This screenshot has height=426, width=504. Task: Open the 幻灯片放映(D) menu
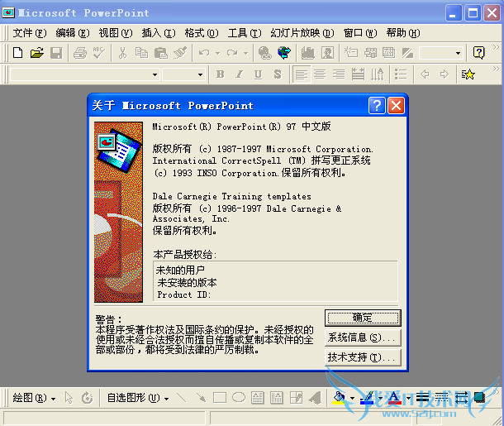tap(302, 33)
